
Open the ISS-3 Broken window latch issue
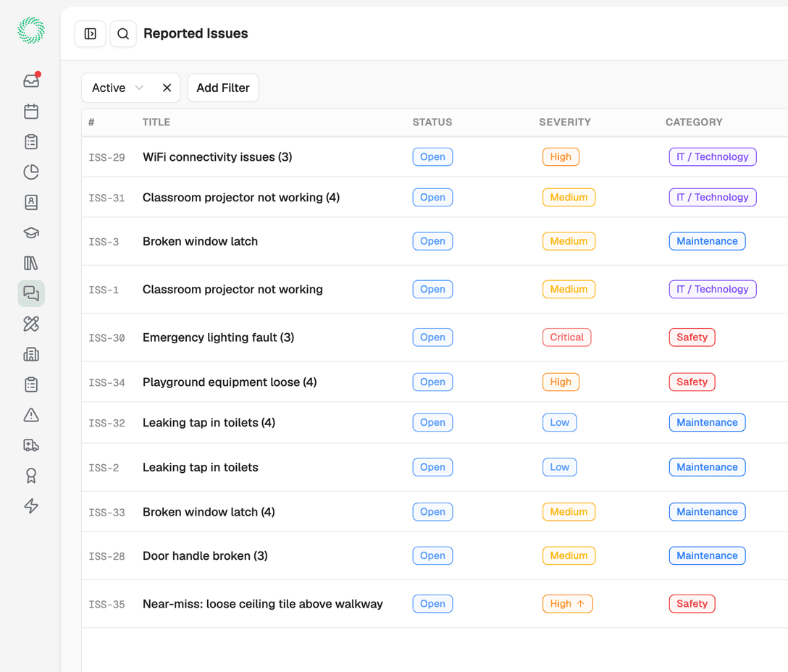coord(200,241)
